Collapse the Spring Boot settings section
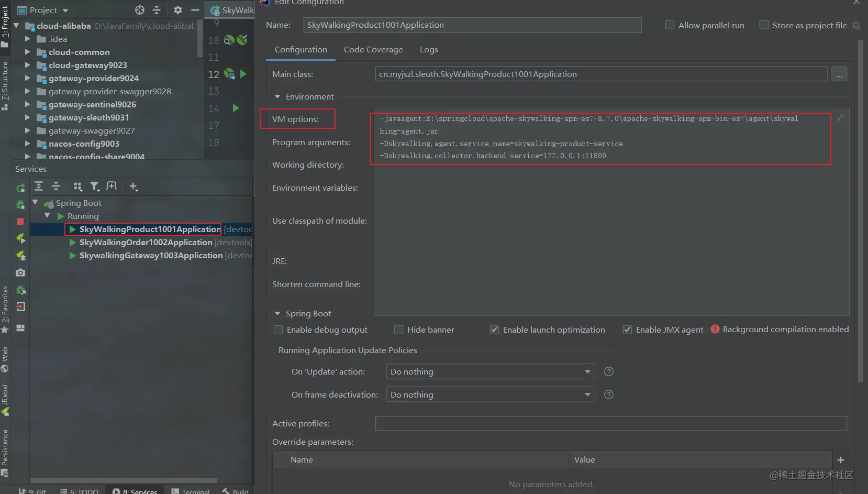 pyautogui.click(x=277, y=313)
